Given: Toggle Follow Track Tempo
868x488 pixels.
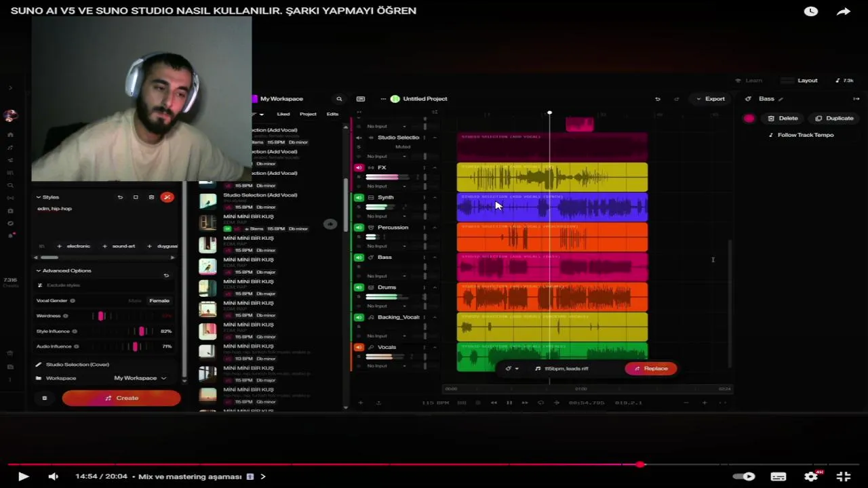Looking at the screenshot, I should [x=801, y=135].
